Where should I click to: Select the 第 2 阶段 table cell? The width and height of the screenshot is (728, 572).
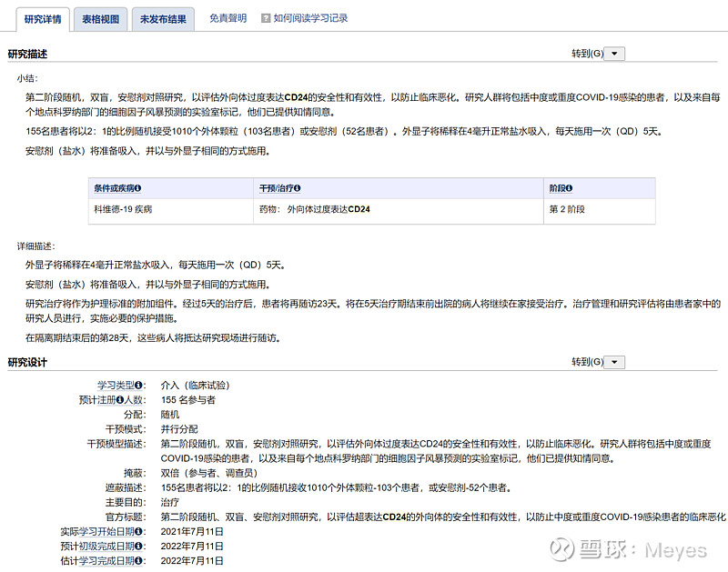[x=600, y=211]
